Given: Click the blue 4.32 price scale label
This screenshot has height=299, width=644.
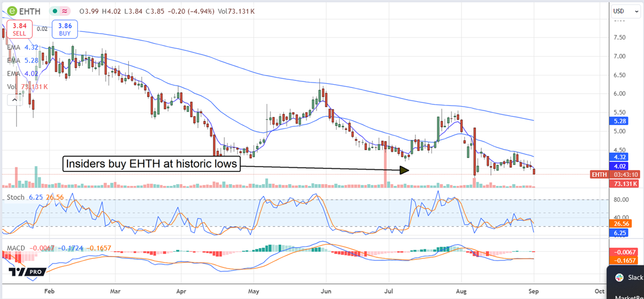Looking at the screenshot, I should (x=618, y=157).
